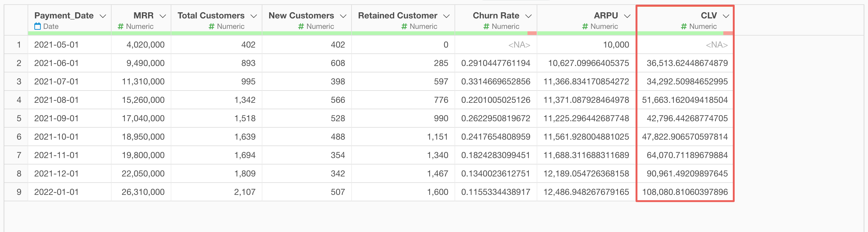868x232 pixels.
Task: Open the Payment_Date column dropdown menu
Action: [x=103, y=16]
